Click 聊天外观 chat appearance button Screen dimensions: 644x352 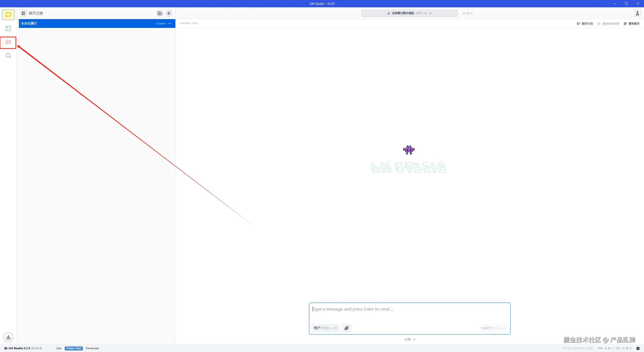tap(585, 24)
